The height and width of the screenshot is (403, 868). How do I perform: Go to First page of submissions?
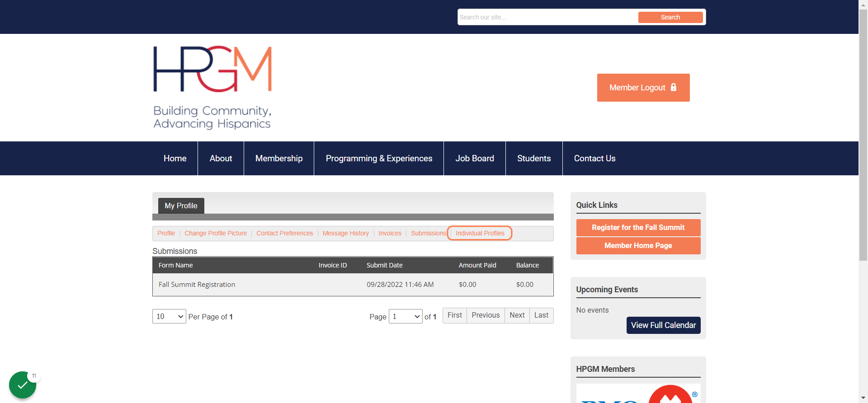click(x=455, y=315)
